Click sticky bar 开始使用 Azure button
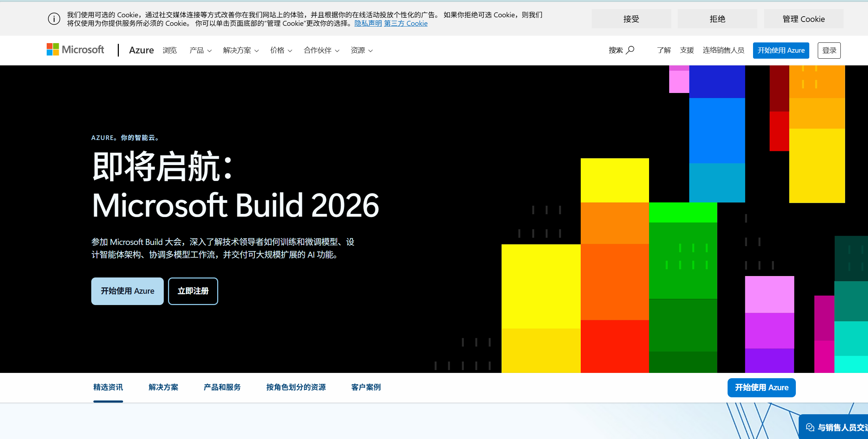The height and width of the screenshot is (439, 868). point(762,387)
